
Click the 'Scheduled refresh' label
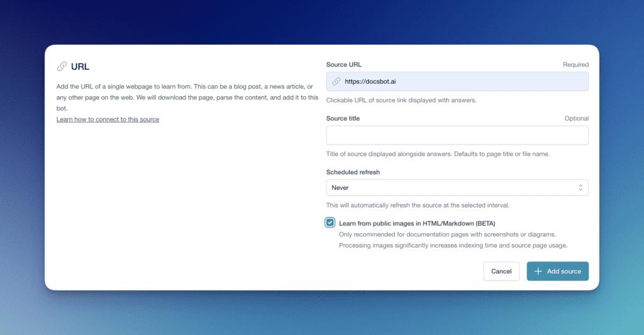pos(353,172)
